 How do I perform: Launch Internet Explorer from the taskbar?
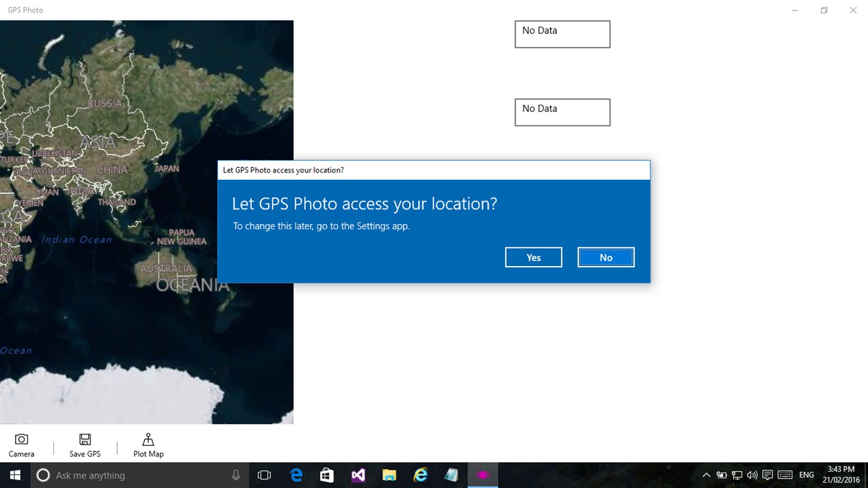click(420, 475)
